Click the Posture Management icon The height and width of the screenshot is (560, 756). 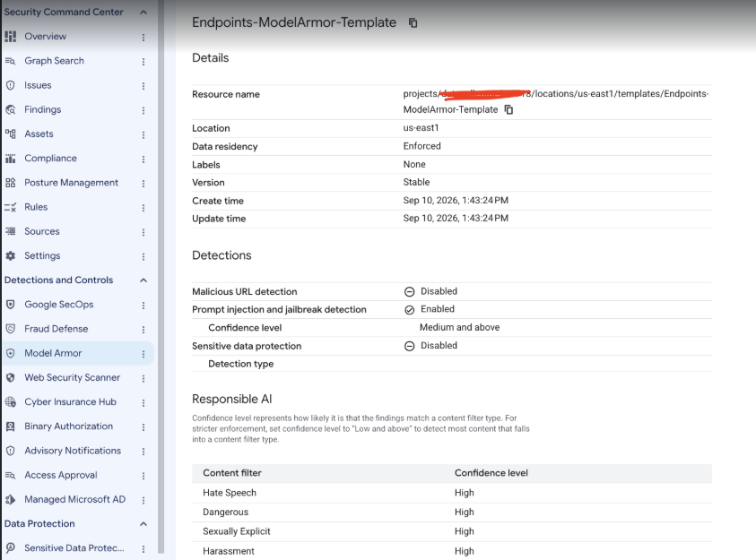point(10,183)
